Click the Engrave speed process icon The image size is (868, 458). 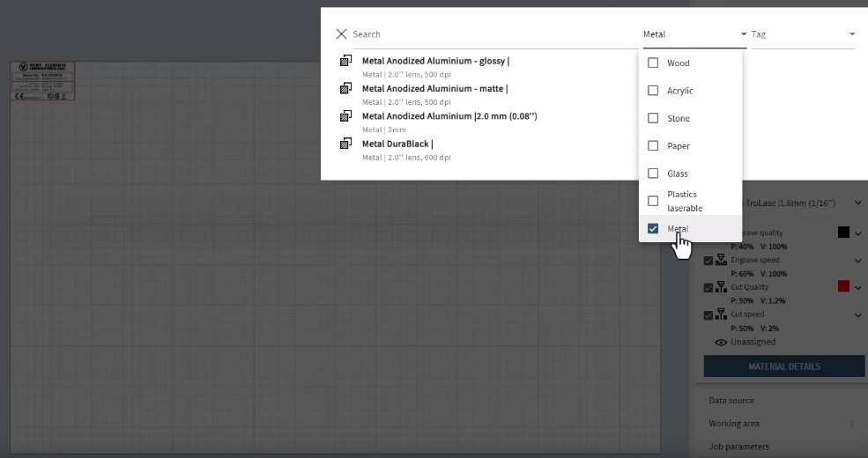722,261
